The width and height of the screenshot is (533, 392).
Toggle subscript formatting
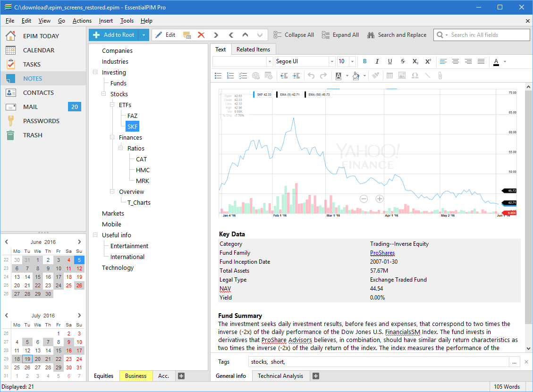[415, 61]
